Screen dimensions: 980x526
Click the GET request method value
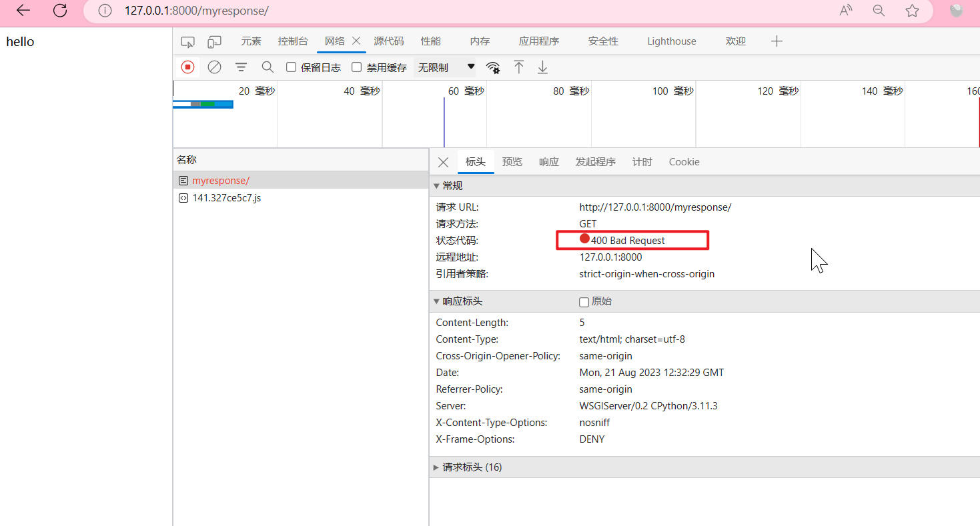pos(588,224)
